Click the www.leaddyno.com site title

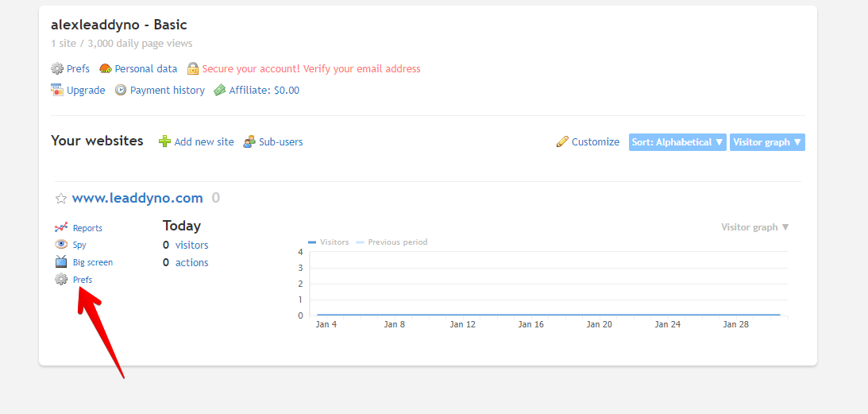point(137,198)
